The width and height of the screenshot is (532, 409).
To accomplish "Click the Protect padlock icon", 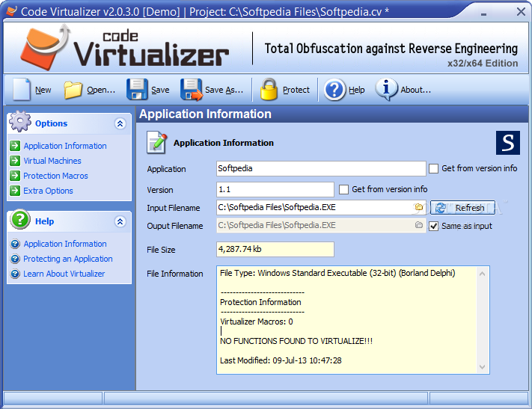I will (269, 90).
